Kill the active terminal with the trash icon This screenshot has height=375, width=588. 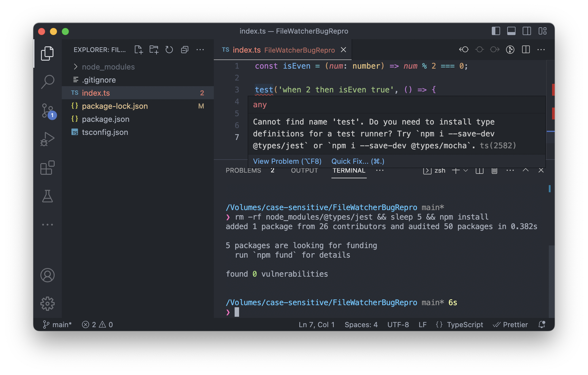point(494,170)
